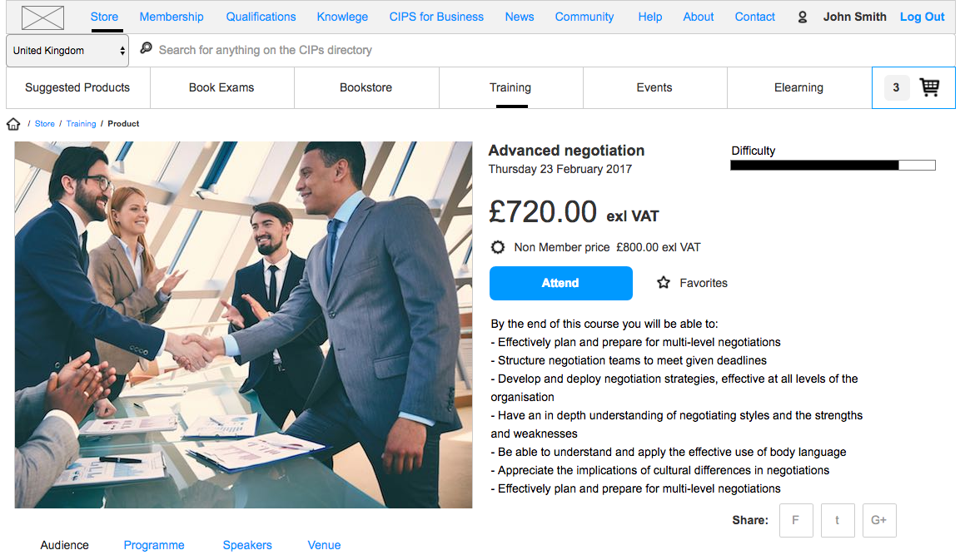Viewport: 960px width, 560px height.
Task: Share on Twitter with t icon
Action: coord(838,520)
